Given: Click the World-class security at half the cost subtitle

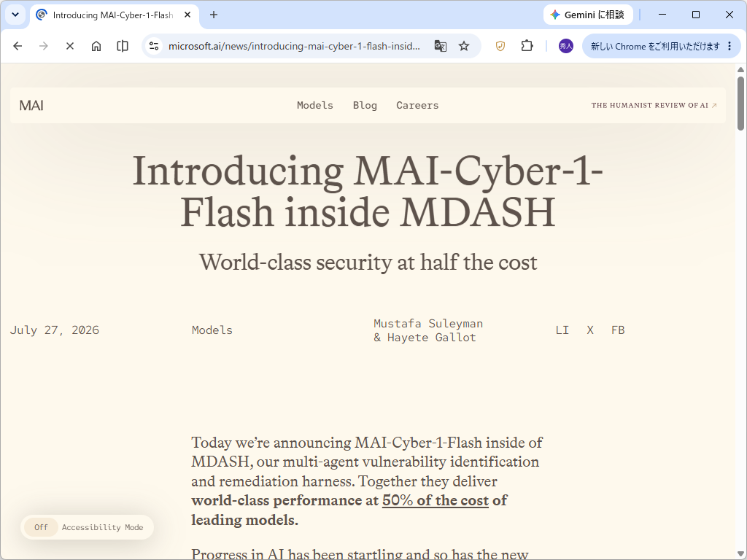Looking at the screenshot, I should [x=368, y=262].
